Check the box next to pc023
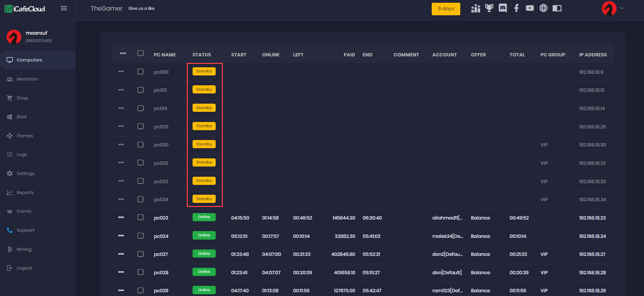Viewport: 644px width, 296px height. tap(141, 217)
